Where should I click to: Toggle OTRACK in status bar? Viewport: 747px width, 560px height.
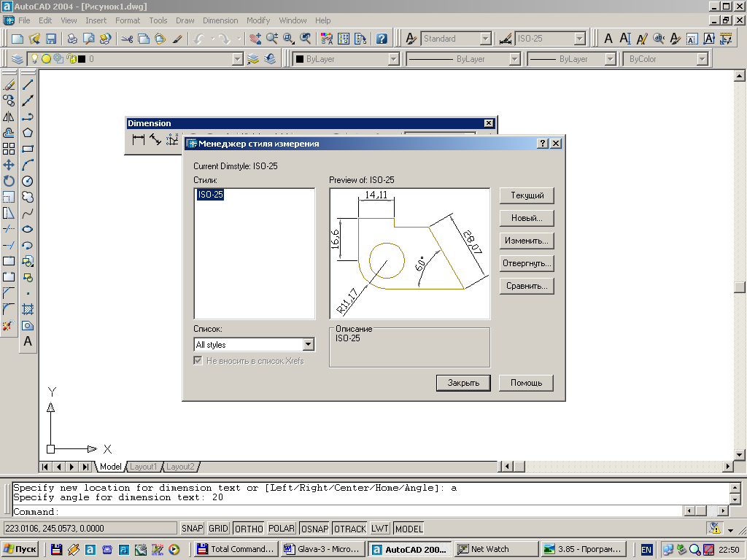click(350, 529)
